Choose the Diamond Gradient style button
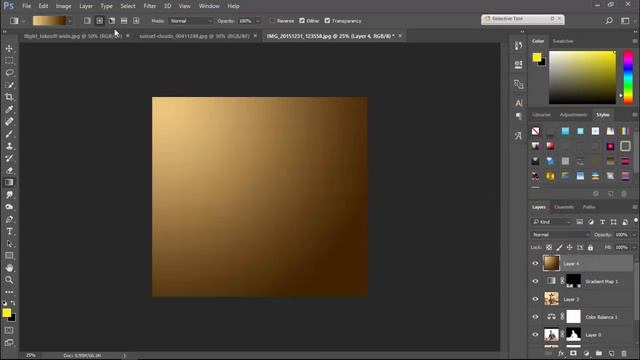640x360 pixels. point(136,21)
